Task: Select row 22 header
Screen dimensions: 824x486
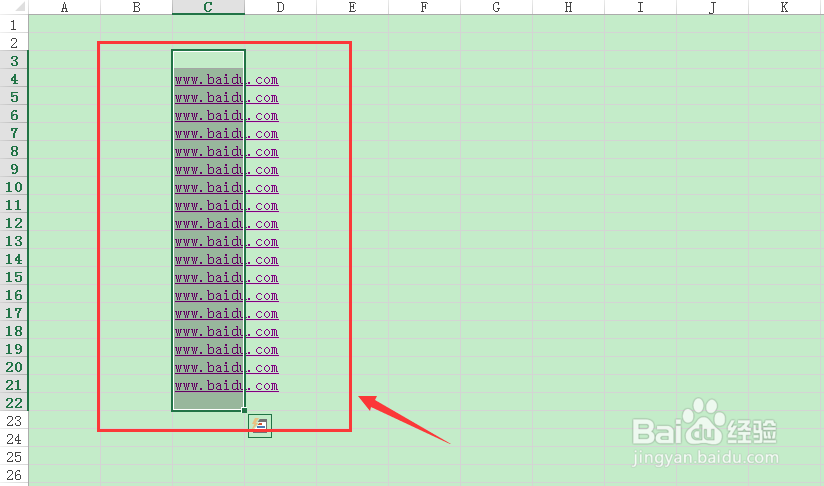Action: (x=14, y=402)
